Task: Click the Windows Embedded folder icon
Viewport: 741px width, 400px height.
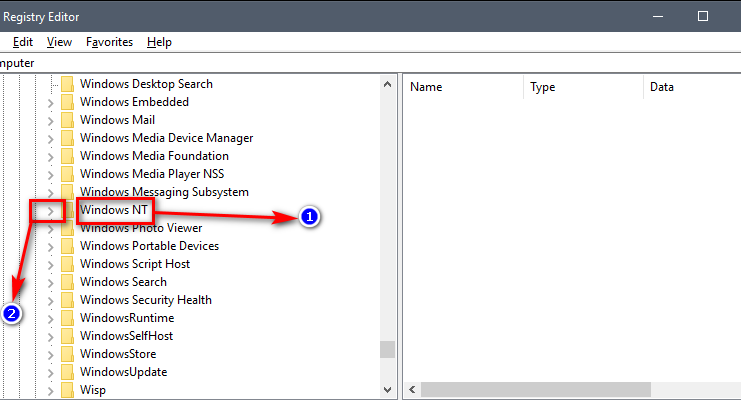Action: pyautogui.click(x=68, y=102)
